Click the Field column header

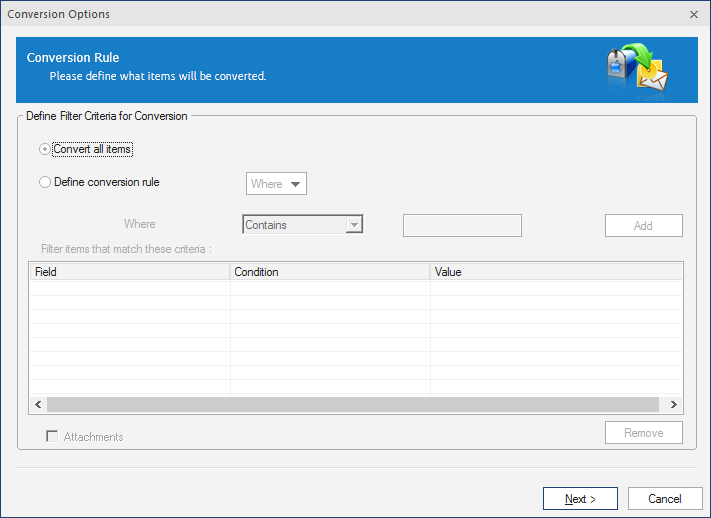[130, 272]
